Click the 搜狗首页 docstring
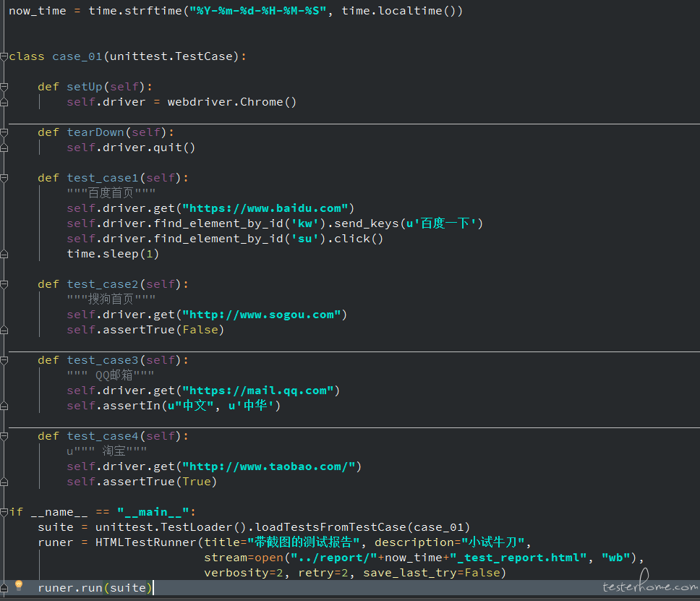The height and width of the screenshot is (601, 700). (x=111, y=299)
